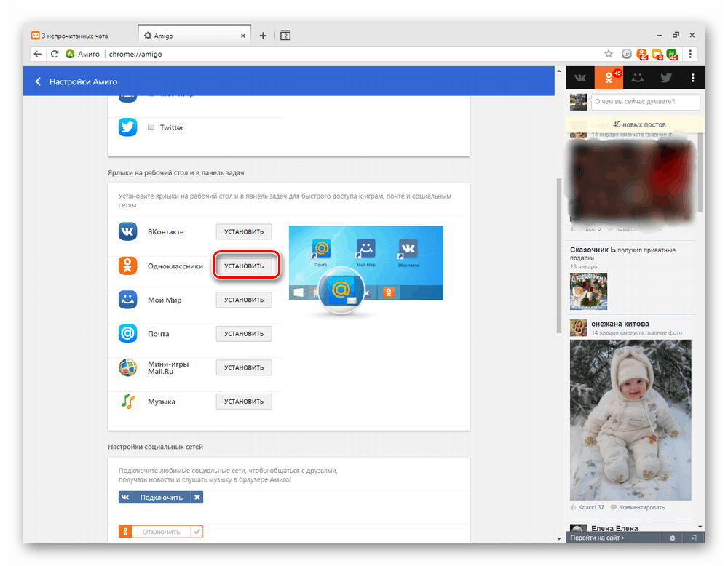Bookmark page with star icon
The height and width of the screenshot is (566, 728).
point(608,54)
